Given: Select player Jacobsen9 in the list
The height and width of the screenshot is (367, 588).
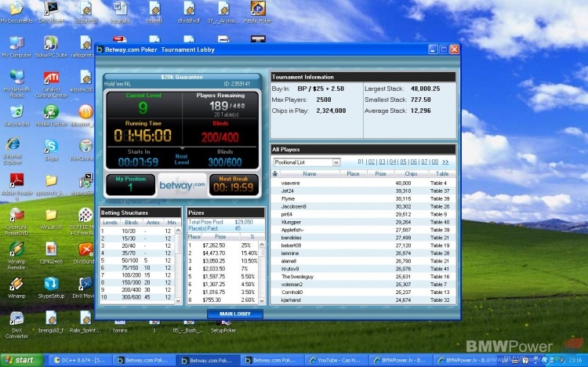Looking at the screenshot, I should [x=363, y=206].
